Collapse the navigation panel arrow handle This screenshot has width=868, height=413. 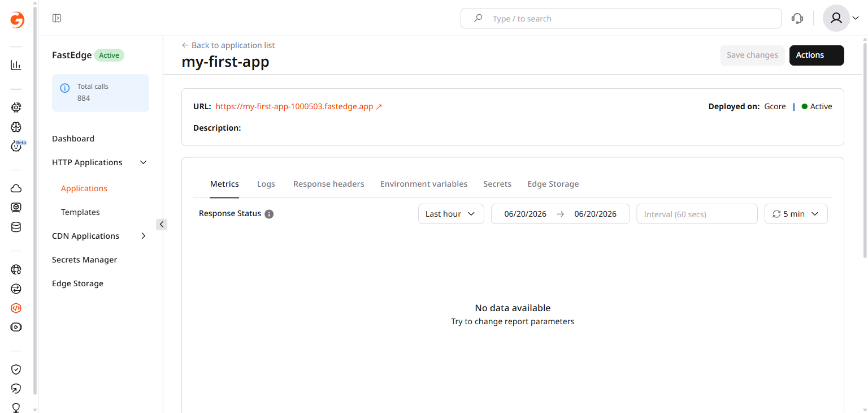162,225
